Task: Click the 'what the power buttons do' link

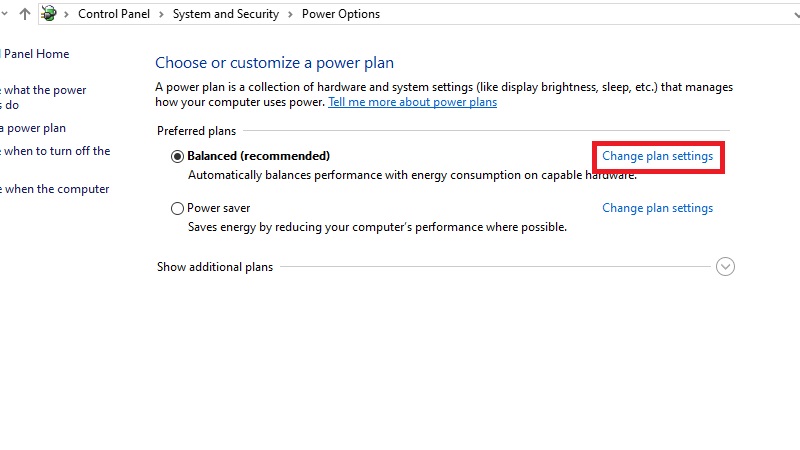Action: [x=44, y=90]
